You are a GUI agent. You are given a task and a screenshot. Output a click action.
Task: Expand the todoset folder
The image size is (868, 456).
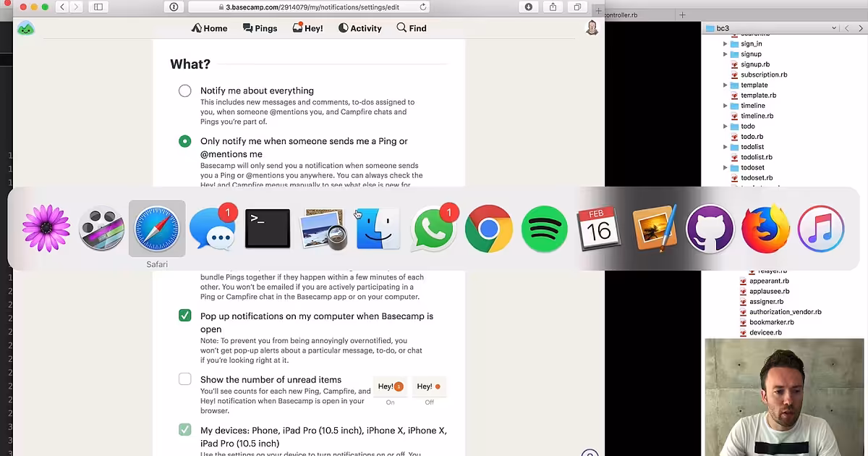(726, 168)
